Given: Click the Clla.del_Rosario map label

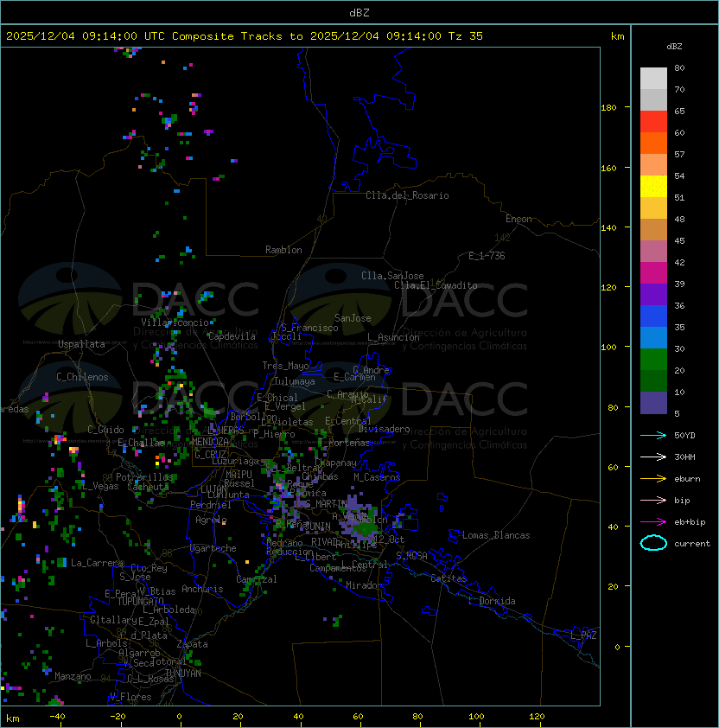Looking at the screenshot, I should coord(407,195).
